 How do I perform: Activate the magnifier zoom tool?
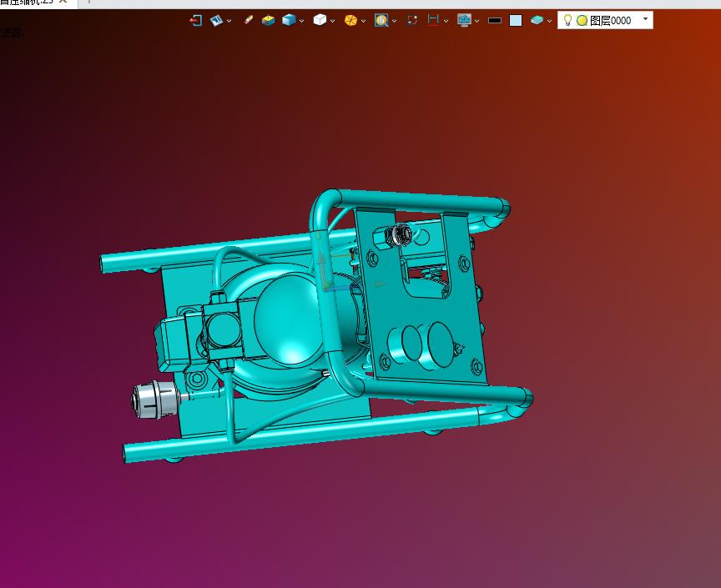[x=381, y=20]
